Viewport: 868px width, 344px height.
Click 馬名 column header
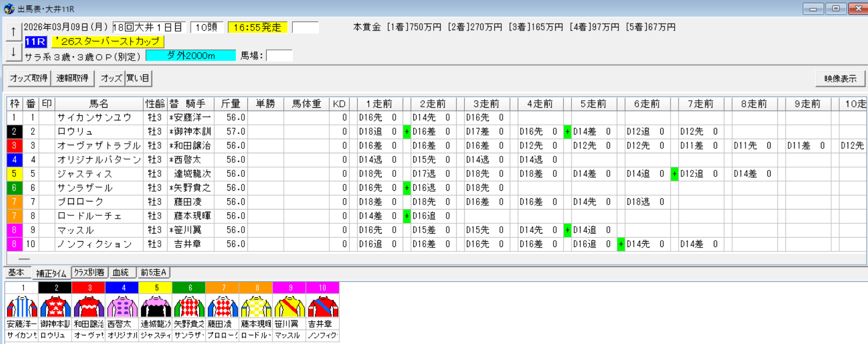click(99, 103)
